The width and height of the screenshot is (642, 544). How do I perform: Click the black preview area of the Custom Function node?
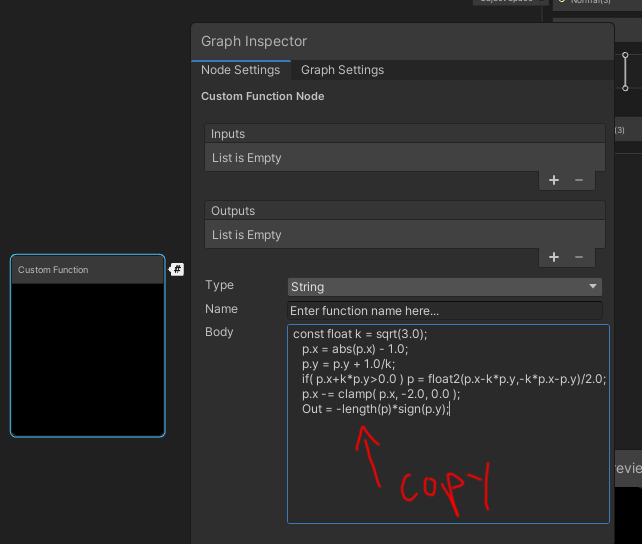point(88,359)
